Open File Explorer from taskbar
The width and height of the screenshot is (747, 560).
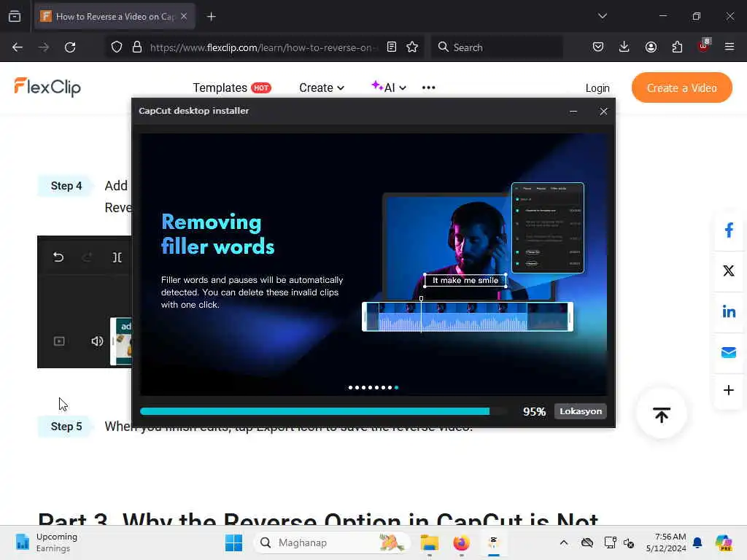point(429,542)
